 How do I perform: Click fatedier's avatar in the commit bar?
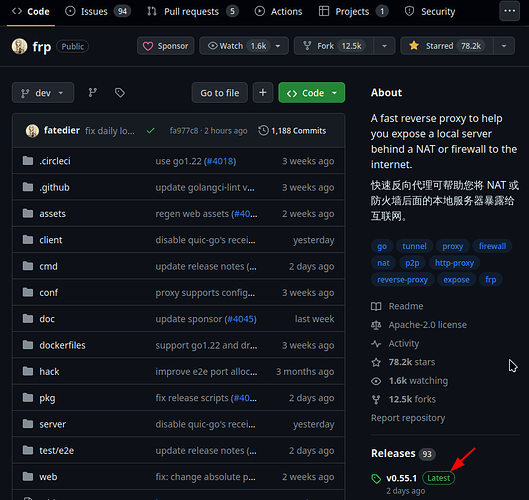click(32, 131)
